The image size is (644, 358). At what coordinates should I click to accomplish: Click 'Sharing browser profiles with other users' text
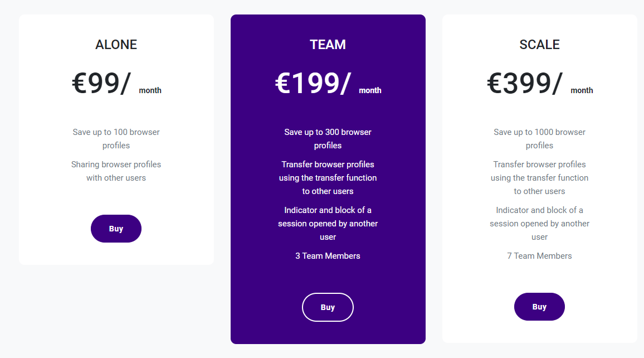point(116,171)
